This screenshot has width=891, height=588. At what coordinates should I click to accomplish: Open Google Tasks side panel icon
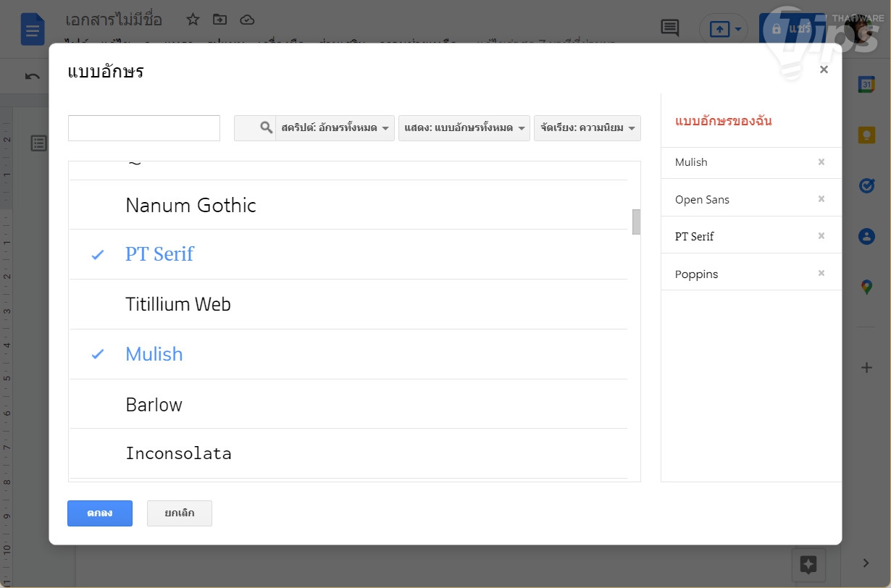click(x=866, y=185)
